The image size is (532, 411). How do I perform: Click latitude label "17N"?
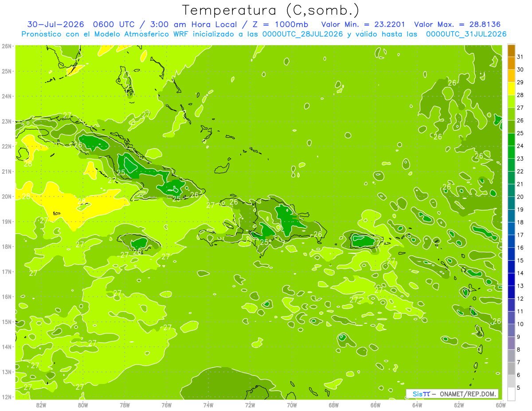point(7,271)
